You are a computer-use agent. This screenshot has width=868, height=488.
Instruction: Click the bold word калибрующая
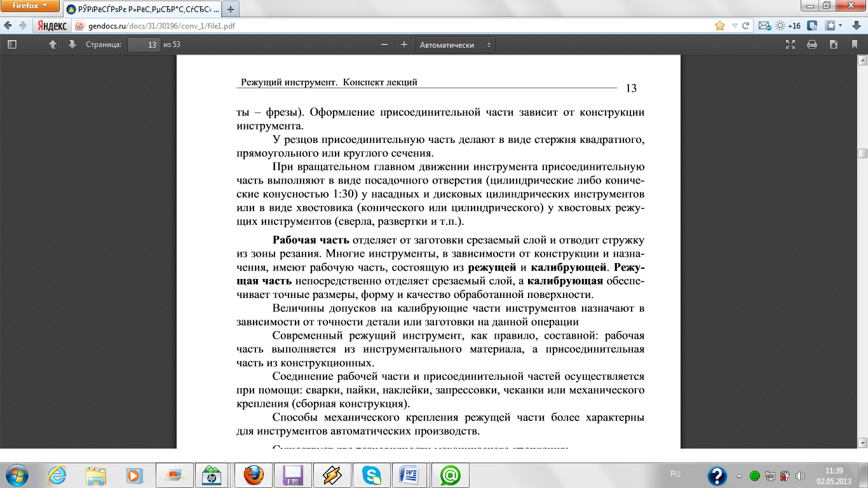[566, 281]
